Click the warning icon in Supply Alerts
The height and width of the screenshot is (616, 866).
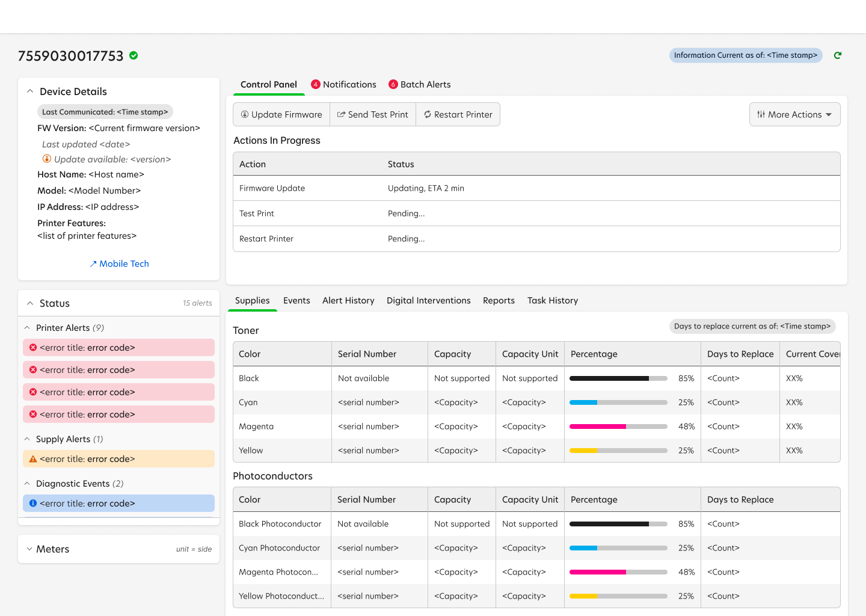point(33,458)
